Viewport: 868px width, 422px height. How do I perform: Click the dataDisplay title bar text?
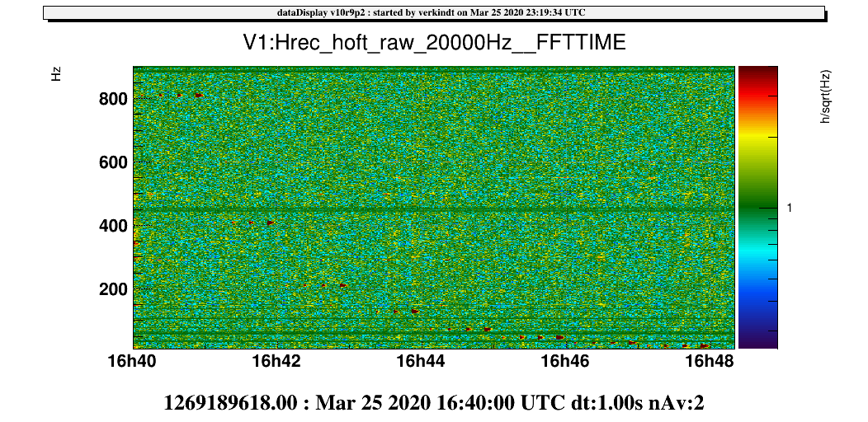(x=433, y=12)
